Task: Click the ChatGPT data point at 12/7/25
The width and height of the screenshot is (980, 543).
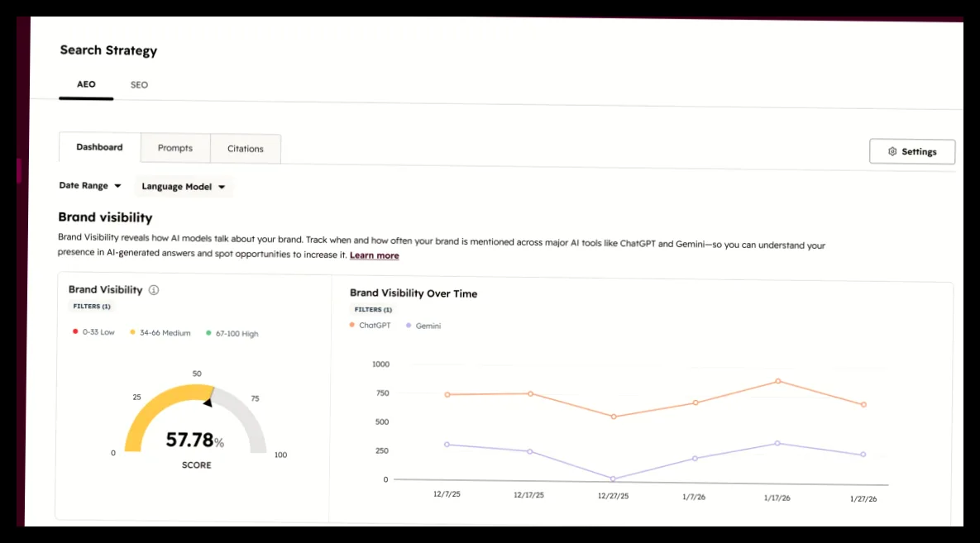Action: (447, 395)
